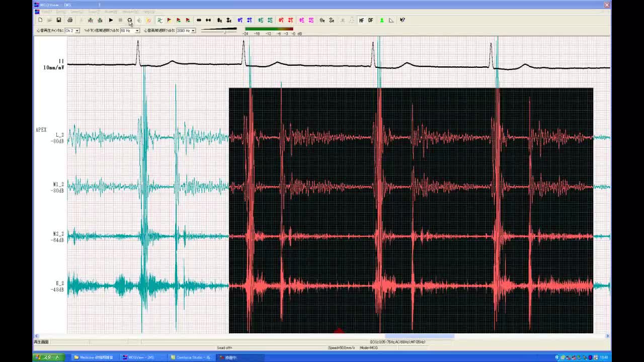Click the yellow flag marker icon
Screen dimensions: 644x362
coord(169,20)
